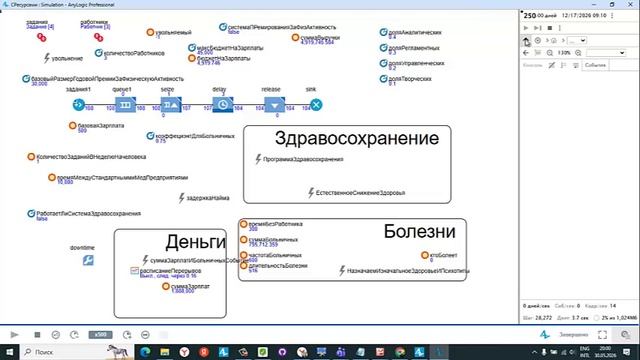Screen dimensions: 640x360
Task: Click the суммаБольничных variable icon
Action: (x=244, y=240)
